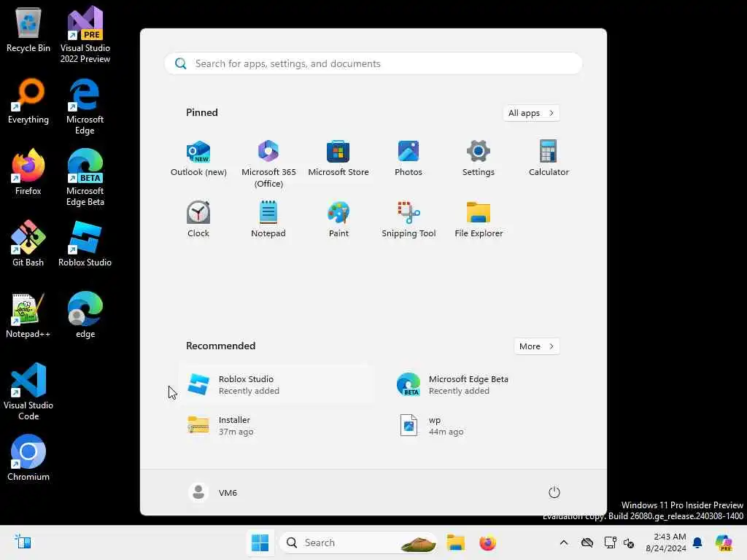Image resolution: width=747 pixels, height=560 pixels.
Task: Open the wp recommended image file
Action: [484, 425]
